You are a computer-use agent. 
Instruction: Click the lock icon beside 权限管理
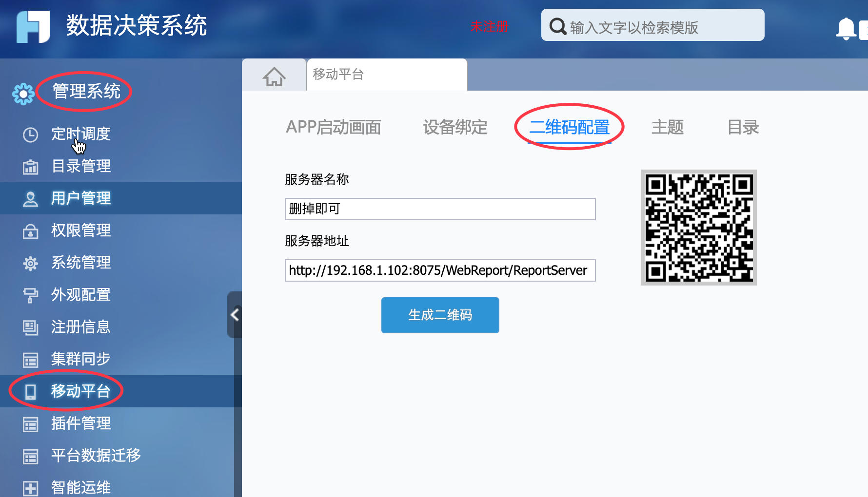[30, 231]
